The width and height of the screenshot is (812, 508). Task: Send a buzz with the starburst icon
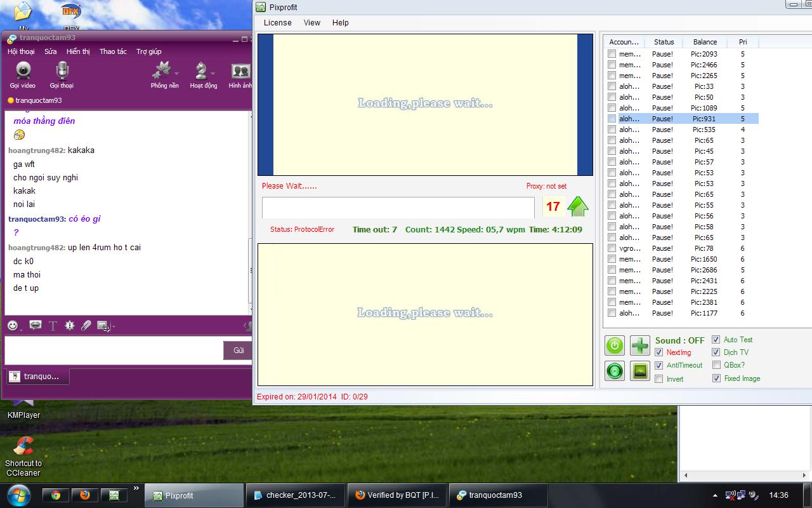click(69, 326)
